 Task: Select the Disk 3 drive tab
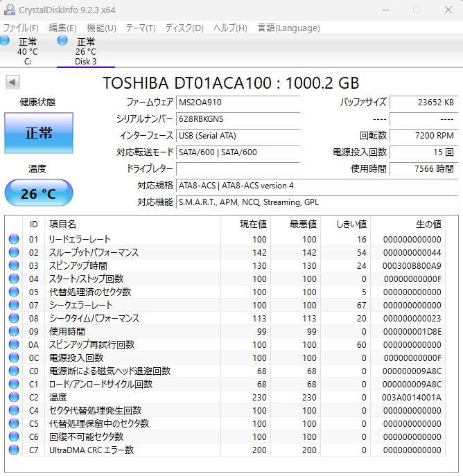coord(86,51)
